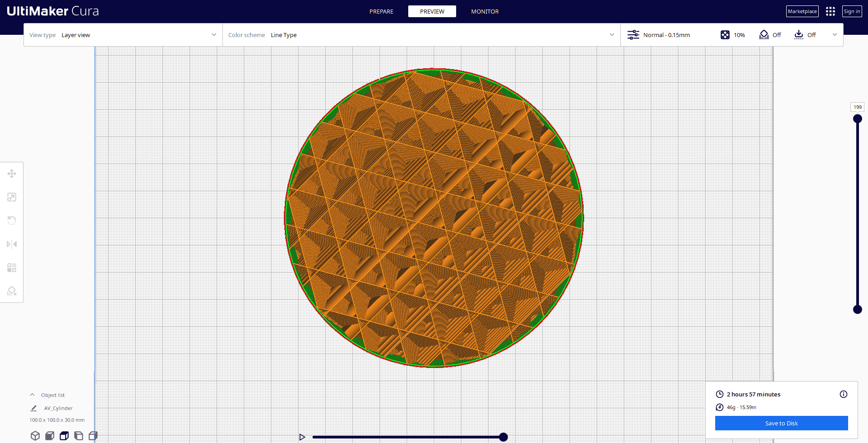The width and height of the screenshot is (868, 443).
Task: Click the layer slider handle at 199
Action: [858, 118]
